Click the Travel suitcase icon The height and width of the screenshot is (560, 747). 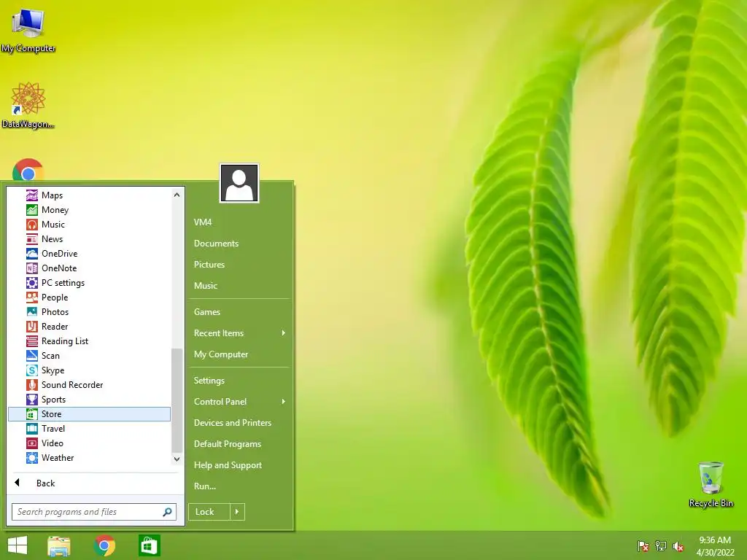[32, 429]
